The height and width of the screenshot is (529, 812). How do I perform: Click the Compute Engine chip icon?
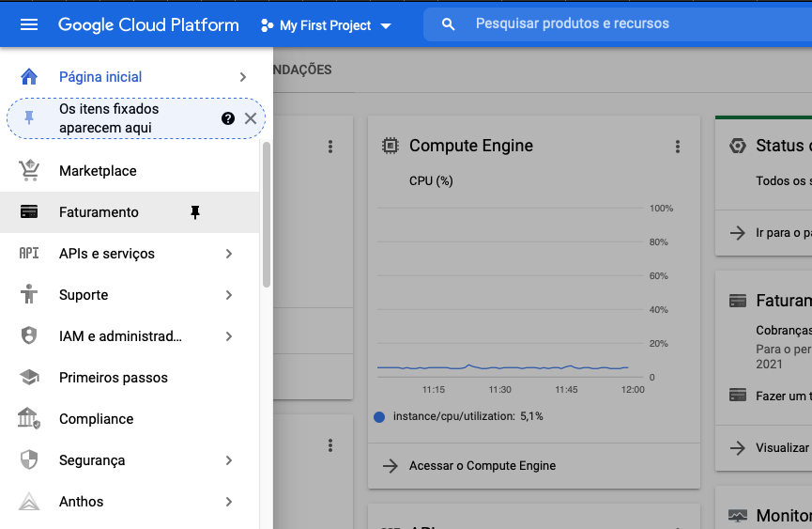coord(391,146)
